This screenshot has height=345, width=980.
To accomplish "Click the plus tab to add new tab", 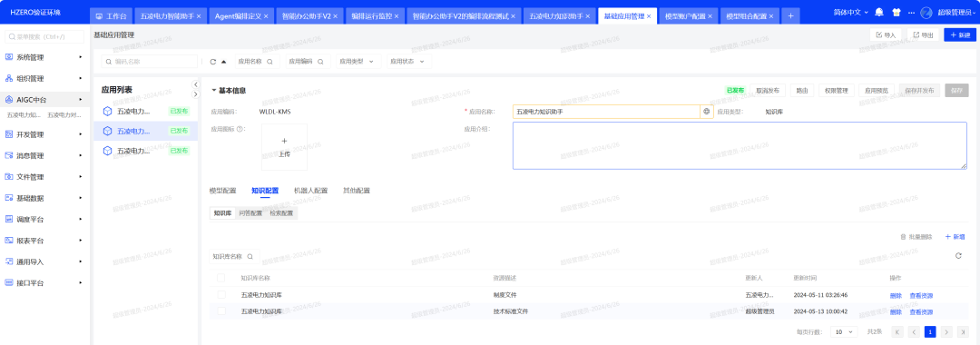I will [x=790, y=16].
